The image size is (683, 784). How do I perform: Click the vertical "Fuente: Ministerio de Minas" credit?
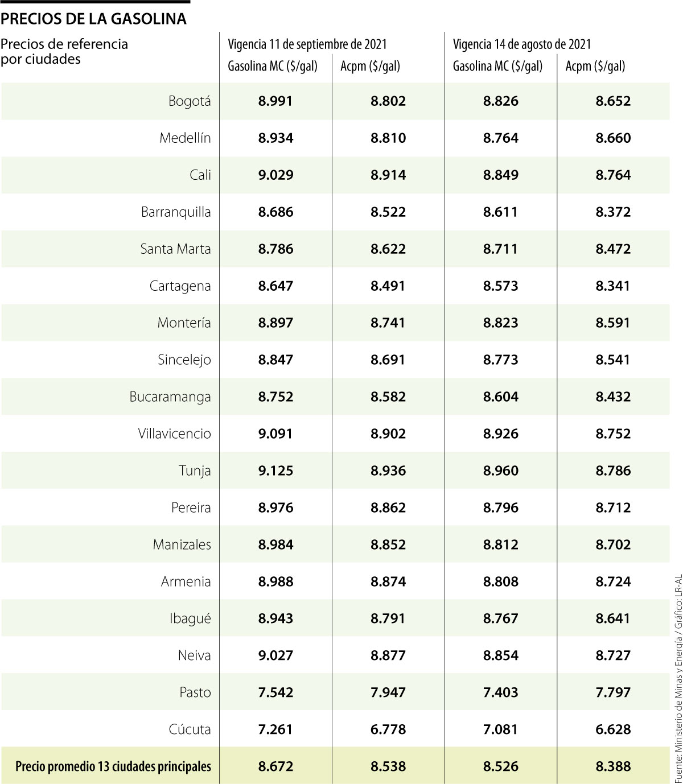pos(677,677)
